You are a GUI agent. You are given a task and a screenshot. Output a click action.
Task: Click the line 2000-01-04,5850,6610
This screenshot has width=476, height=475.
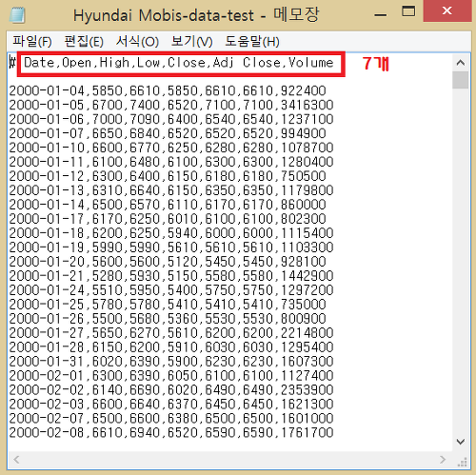(168, 90)
